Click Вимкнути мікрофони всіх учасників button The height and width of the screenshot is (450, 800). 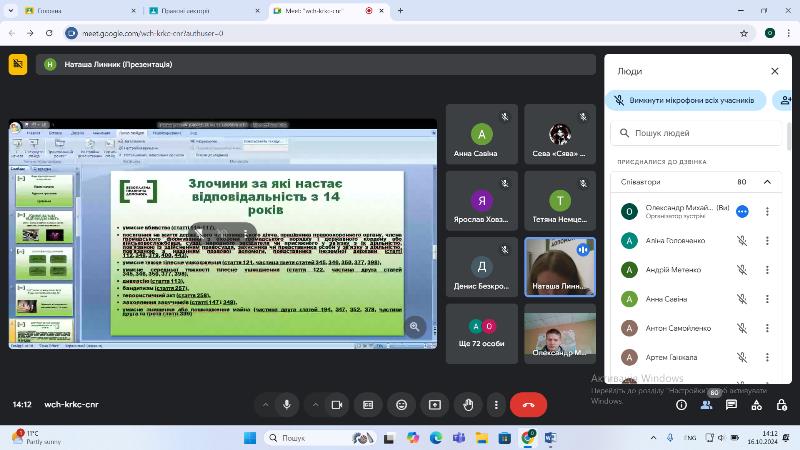point(686,100)
